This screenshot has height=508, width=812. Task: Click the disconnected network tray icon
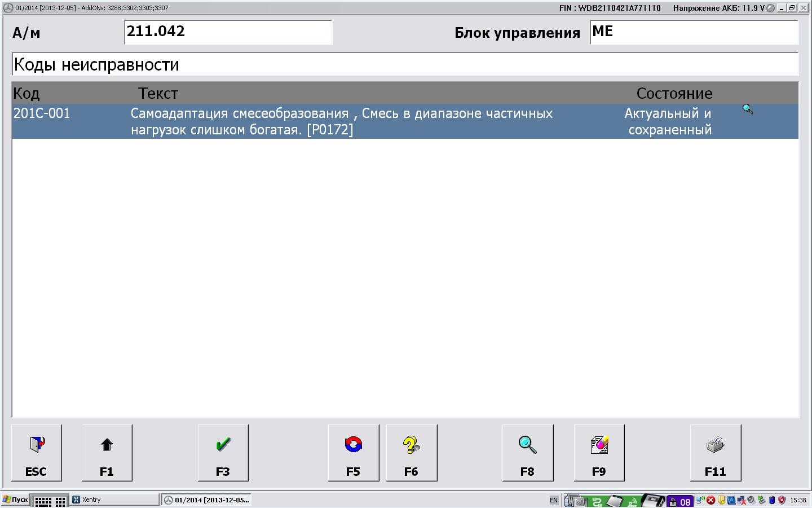point(742,500)
